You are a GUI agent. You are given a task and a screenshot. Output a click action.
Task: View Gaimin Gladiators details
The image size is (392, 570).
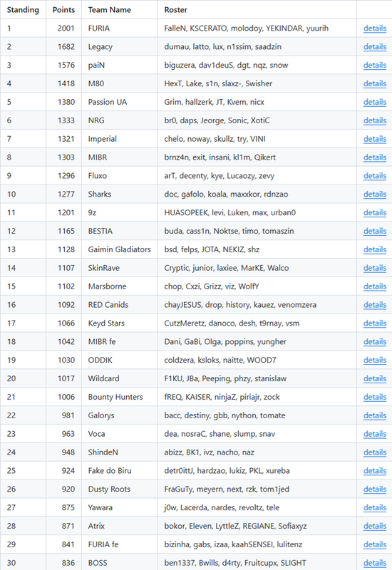coord(375,250)
